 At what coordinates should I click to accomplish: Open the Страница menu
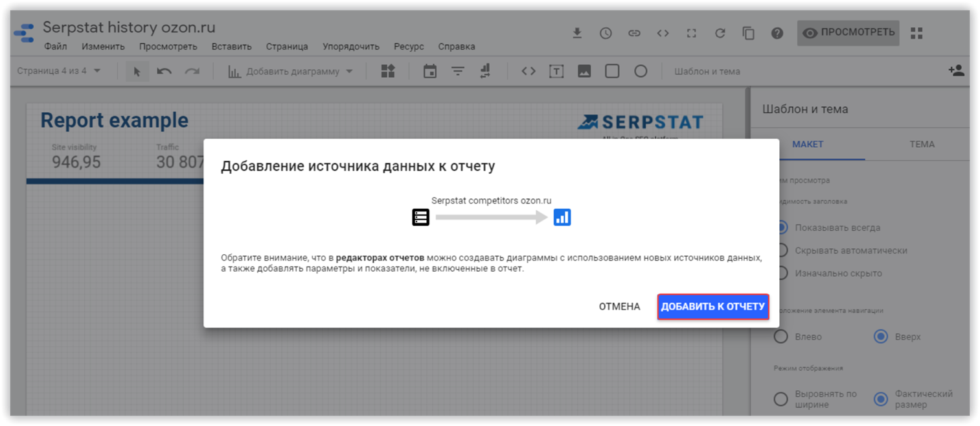point(287,47)
